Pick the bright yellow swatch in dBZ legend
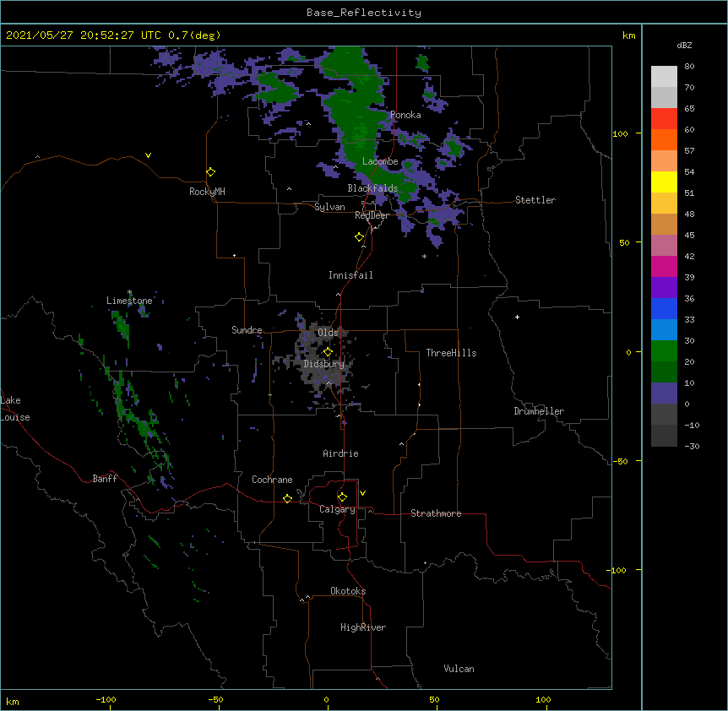The height and width of the screenshot is (711, 728). [664, 182]
